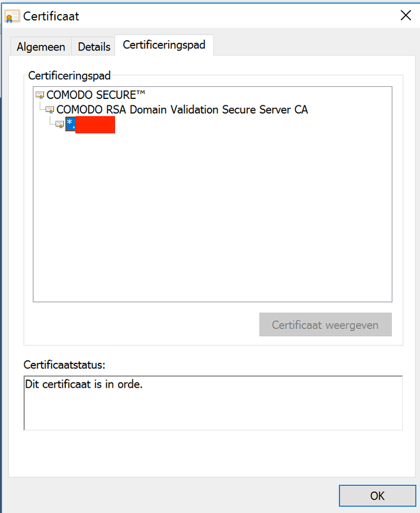420x513 pixels.
Task: Click the COMODO RSA Domain Validation certificate icon
Action: [x=50, y=110]
